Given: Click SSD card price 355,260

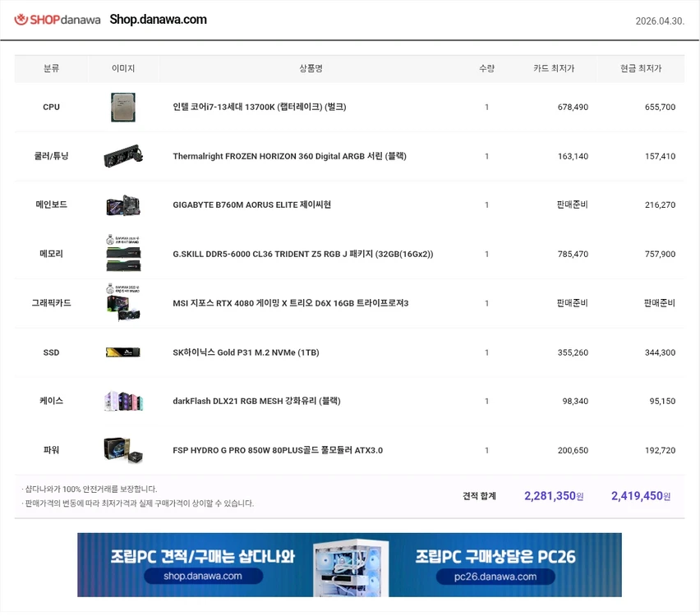Looking at the screenshot, I should pos(573,352).
